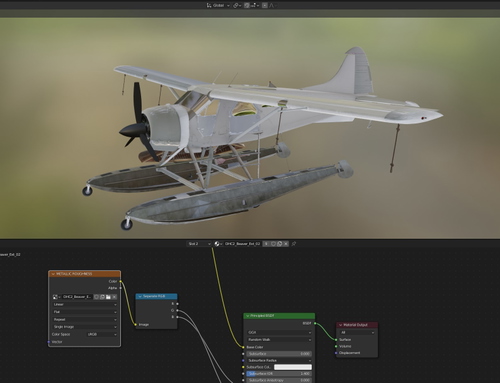Image resolution: width=500 pixels, height=383 pixels.
Task: Click the Subsurface Radius input socket
Action: click(244, 360)
